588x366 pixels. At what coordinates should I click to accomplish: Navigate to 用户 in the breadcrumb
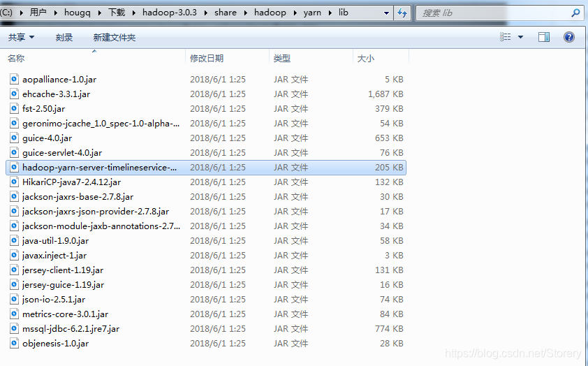click(38, 13)
